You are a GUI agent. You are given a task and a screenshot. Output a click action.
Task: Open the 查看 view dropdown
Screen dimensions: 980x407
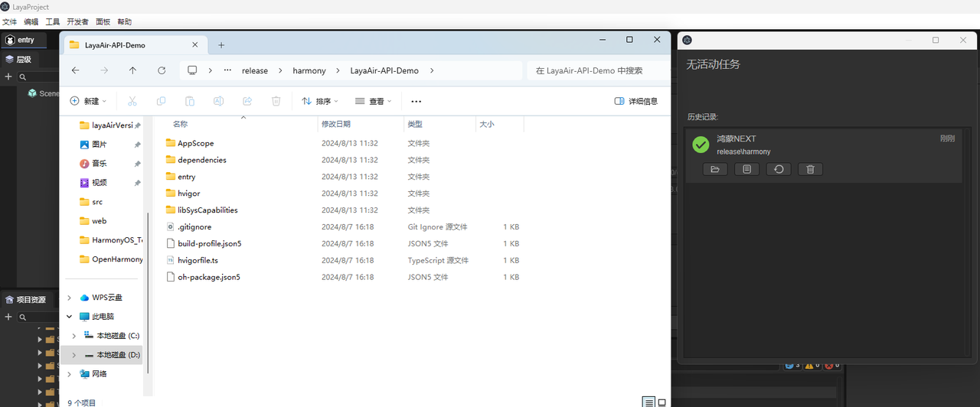click(x=373, y=101)
